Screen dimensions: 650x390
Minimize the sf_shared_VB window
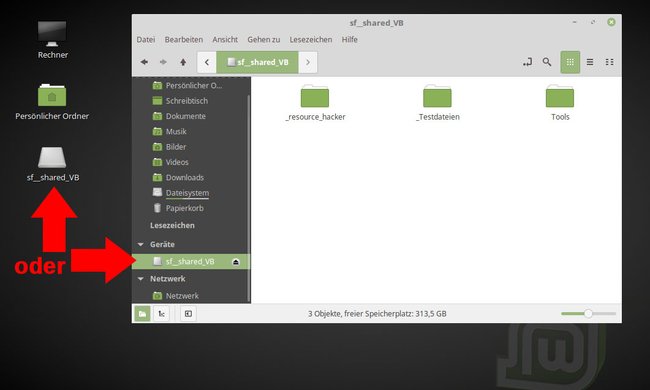click(575, 22)
